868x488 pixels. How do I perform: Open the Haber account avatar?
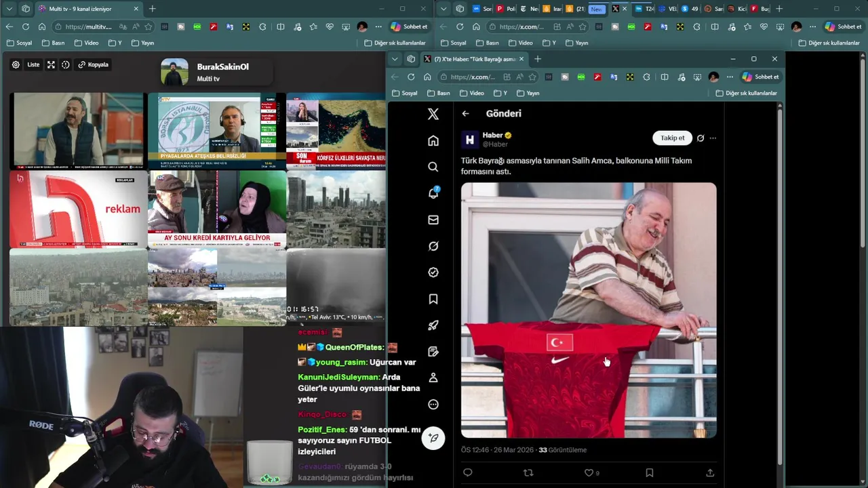point(470,140)
